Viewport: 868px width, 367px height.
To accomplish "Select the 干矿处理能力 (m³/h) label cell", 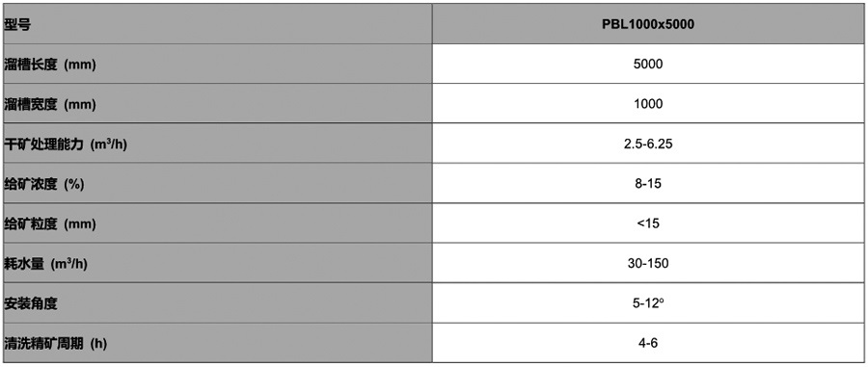I will (217, 144).
